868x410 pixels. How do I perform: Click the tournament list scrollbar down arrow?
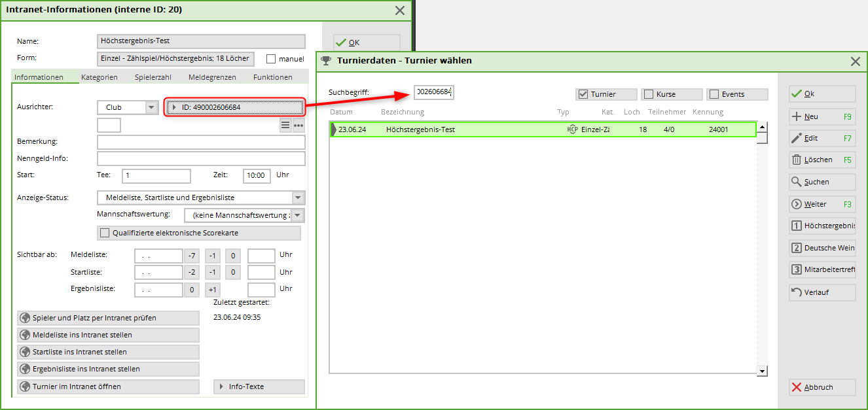pyautogui.click(x=762, y=371)
